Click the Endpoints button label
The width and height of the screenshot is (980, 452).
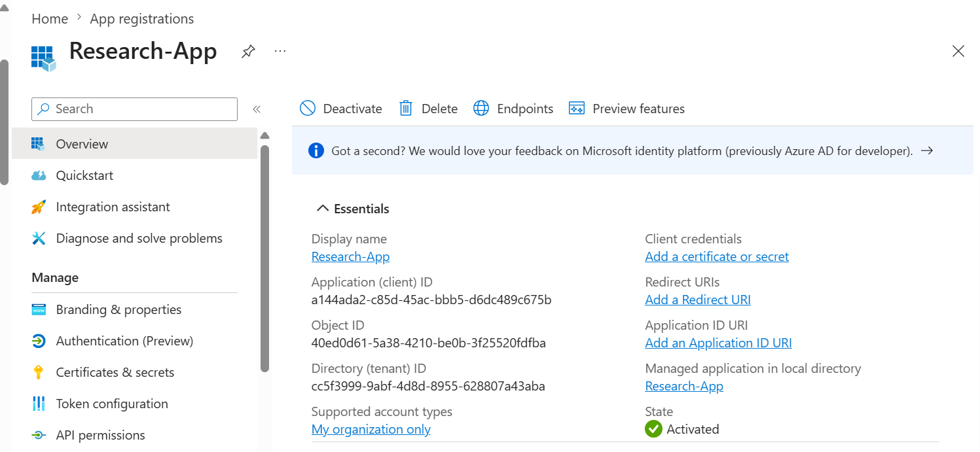tap(525, 109)
